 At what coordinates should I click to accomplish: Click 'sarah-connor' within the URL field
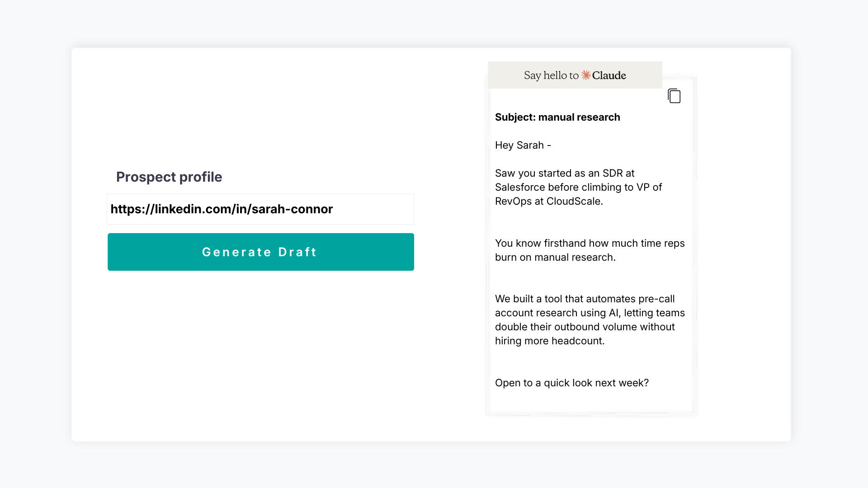292,209
